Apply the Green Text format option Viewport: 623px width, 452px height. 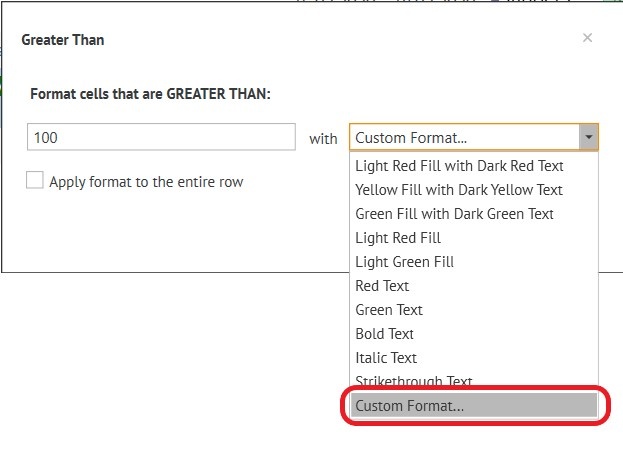click(x=389, y=309)
